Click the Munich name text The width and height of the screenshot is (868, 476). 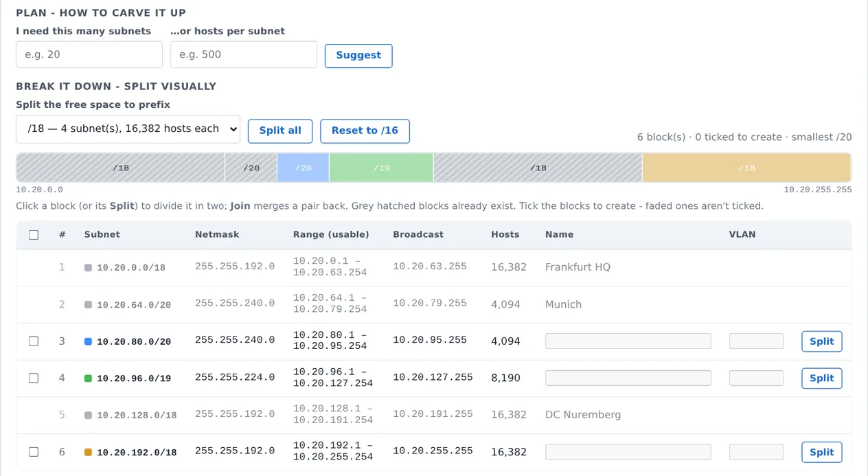click(x=563, y=304)
